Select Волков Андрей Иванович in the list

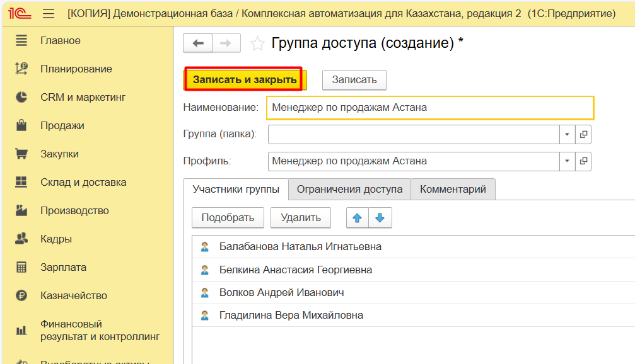pos(281,293)
